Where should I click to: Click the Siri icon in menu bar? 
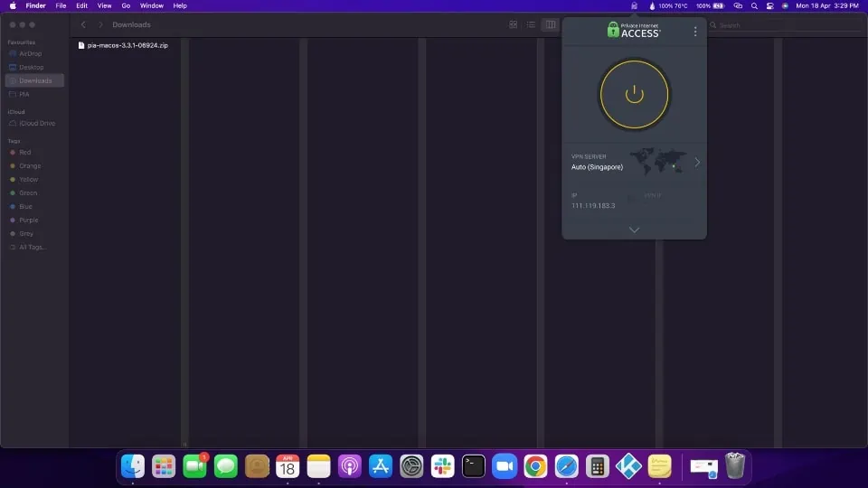(x=785, y=6)
